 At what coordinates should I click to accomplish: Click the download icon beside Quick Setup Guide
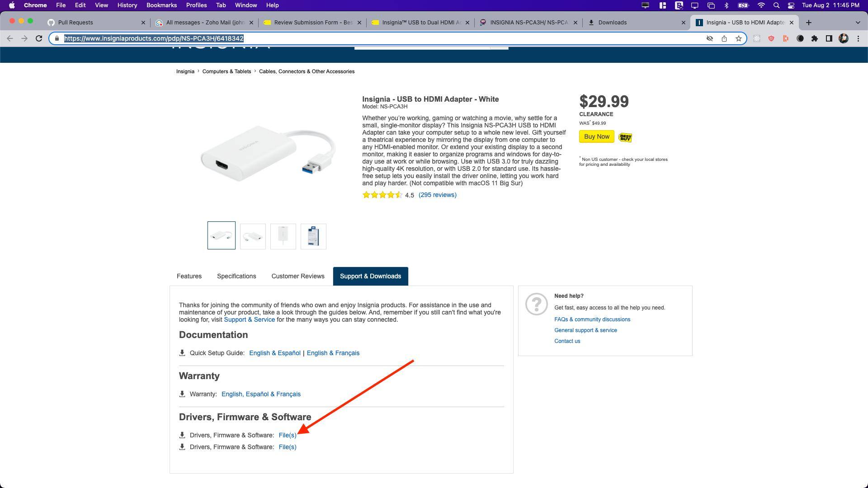coord(182,352)
